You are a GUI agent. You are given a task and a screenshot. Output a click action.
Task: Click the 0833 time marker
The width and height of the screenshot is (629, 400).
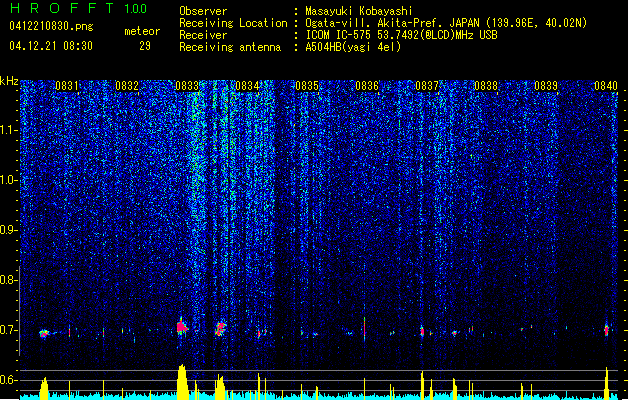click(187, 85)
